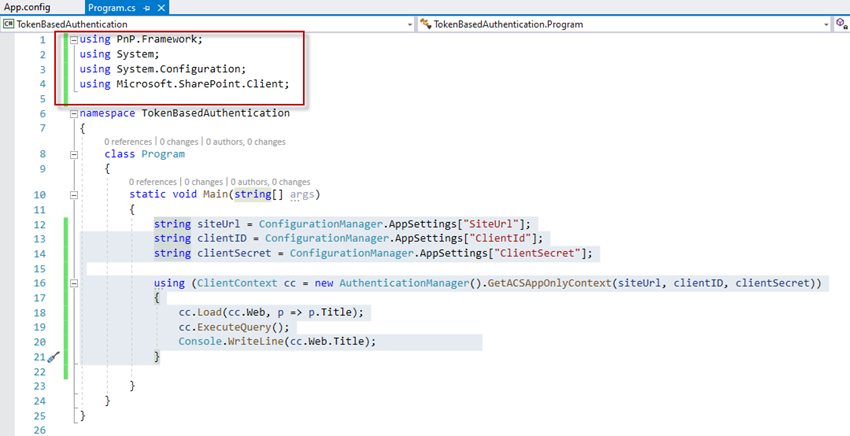Click line number 16 in the margin
This screenshot has width=850, height=436.
40,283
